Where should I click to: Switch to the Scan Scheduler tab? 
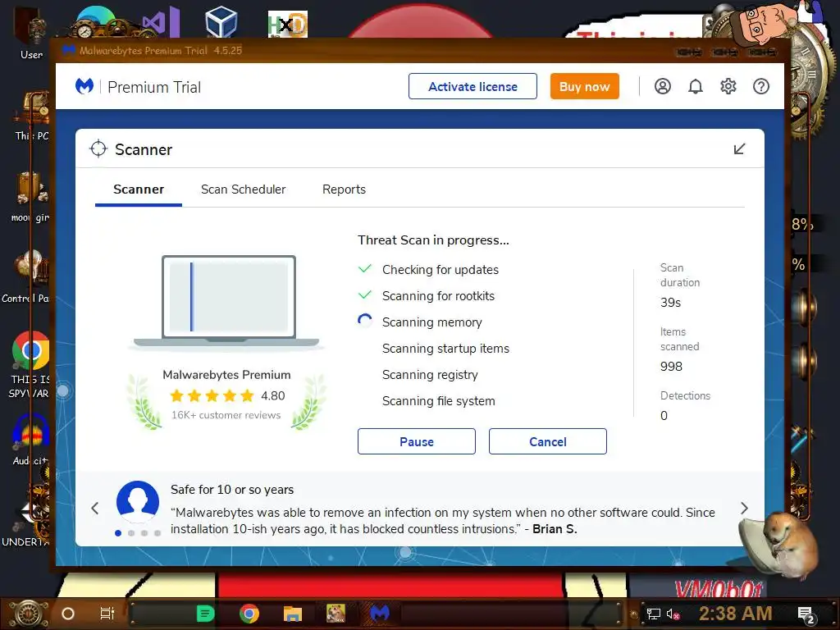click(243, 189)
